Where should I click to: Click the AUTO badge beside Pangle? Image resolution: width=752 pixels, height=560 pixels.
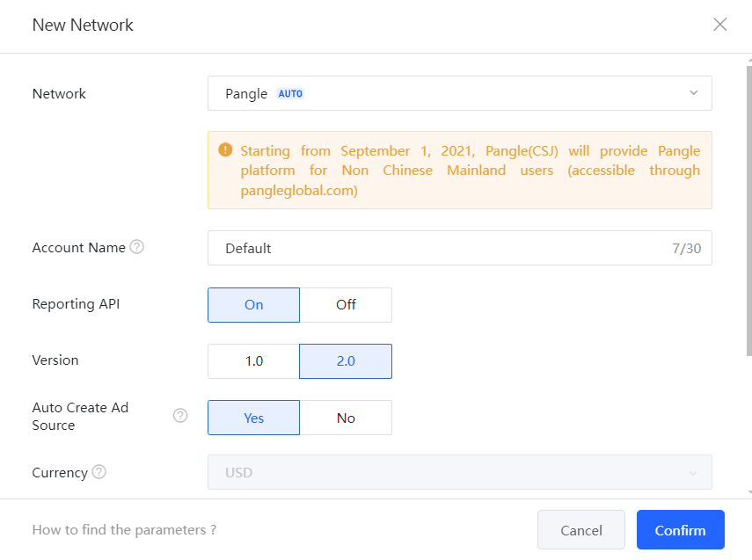tap(290, 93)
